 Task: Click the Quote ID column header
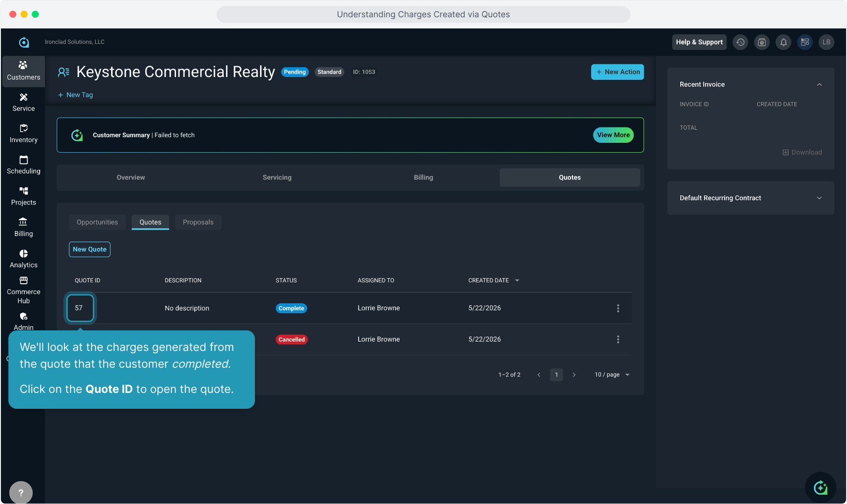87,280
